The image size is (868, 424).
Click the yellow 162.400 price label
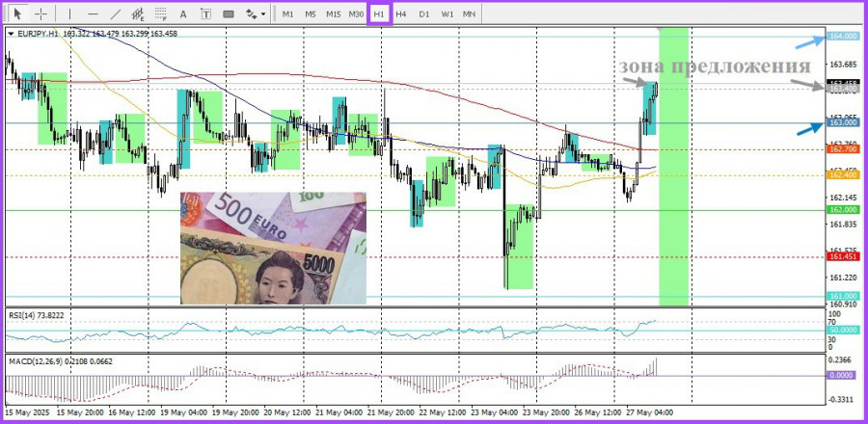844,174
